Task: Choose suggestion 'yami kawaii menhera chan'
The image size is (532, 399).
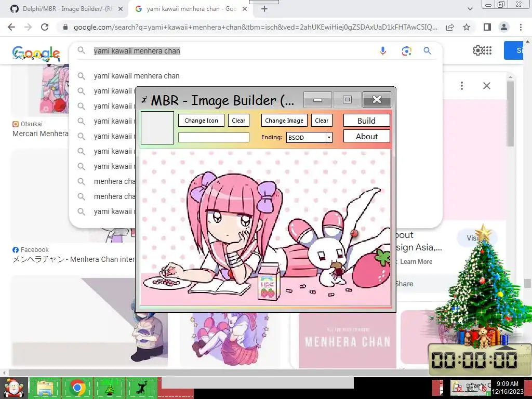Action: (137, 76)
